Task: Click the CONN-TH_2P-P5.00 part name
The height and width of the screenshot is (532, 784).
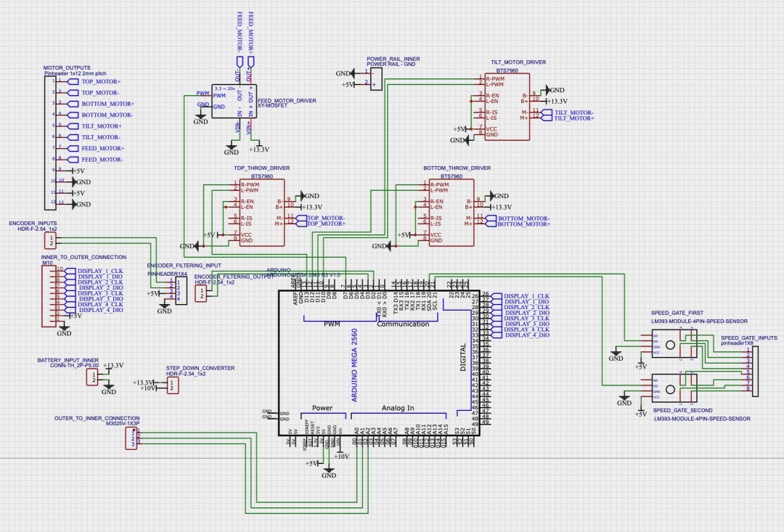Action: click(x=75, y=366)
